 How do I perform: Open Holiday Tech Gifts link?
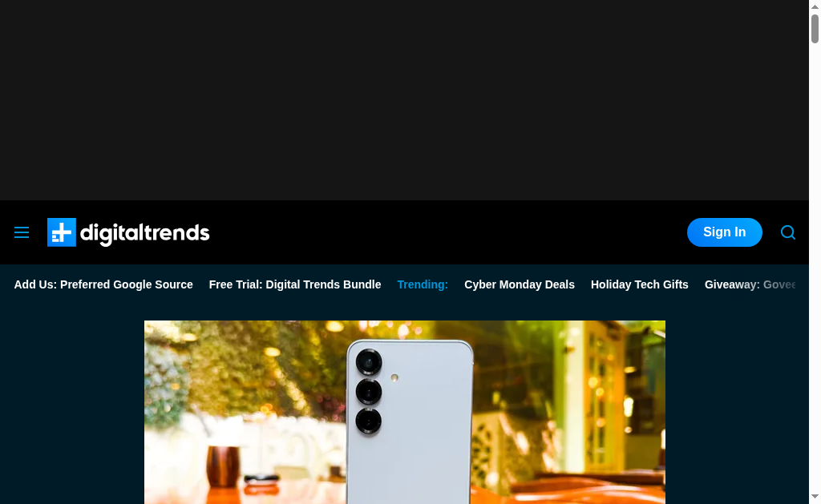pyautogui.click(x=639, y=284)
